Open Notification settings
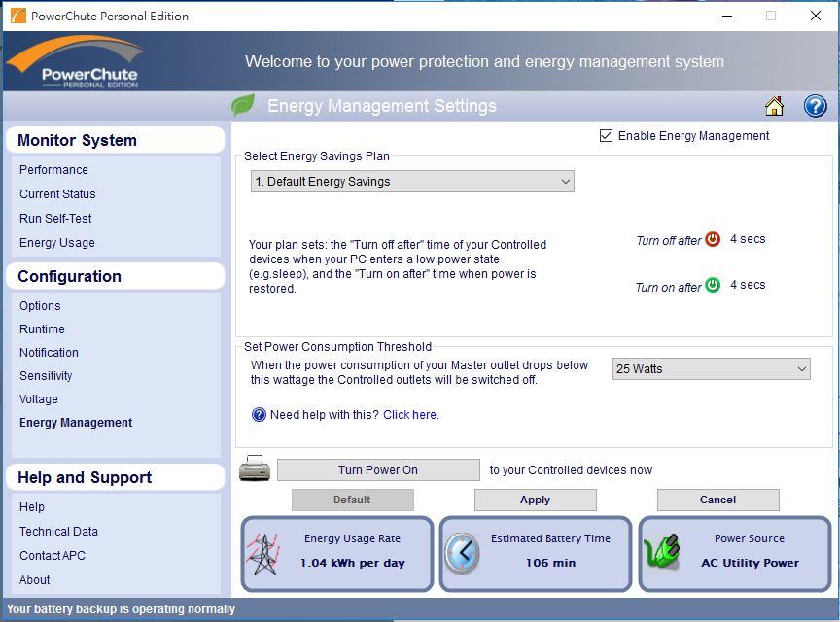Viewport: 840px width, 622px height. [49, 353]
